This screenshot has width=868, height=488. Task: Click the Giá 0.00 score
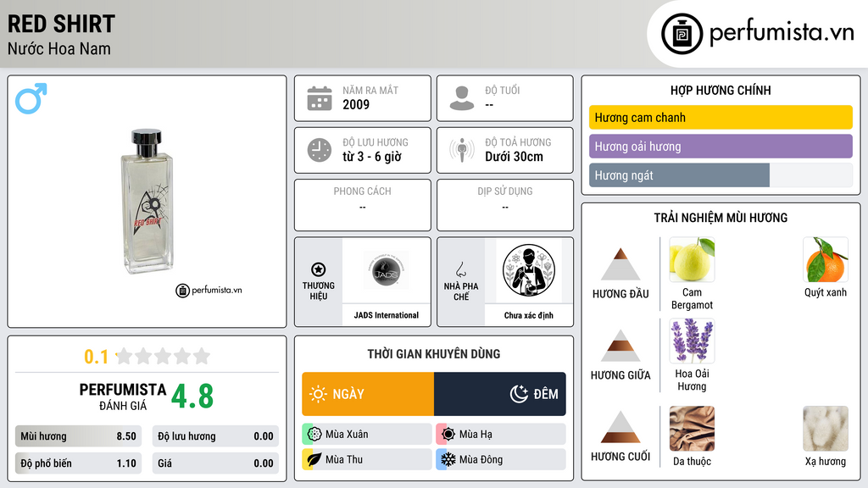click(x=215, y=463)
